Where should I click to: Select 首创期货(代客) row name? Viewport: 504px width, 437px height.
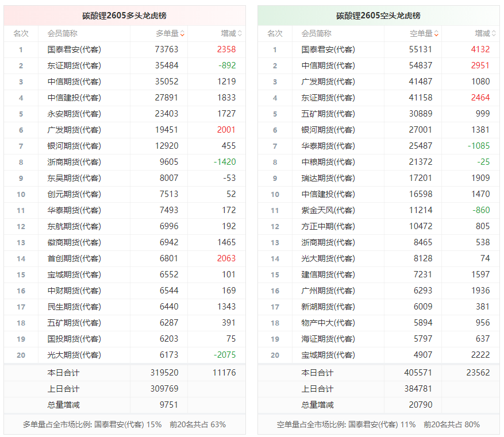(x=74, y=258)
